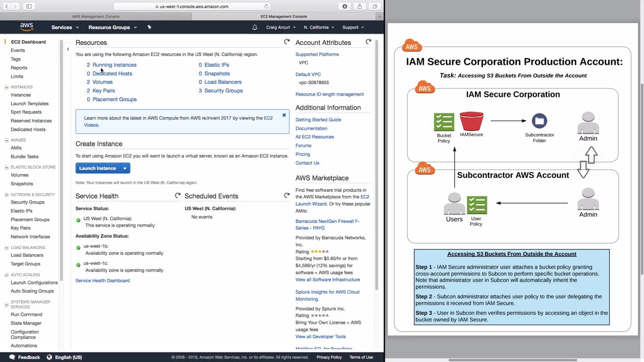Open Security Groups in the sidebar
The height and width of the screenshot is (362, 644).
point(28,202)
